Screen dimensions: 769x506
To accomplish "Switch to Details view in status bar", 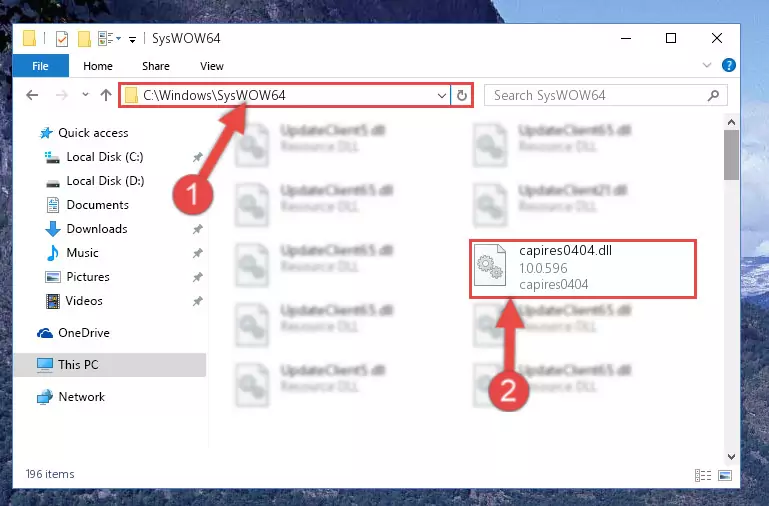I will (x=703, y=475).
